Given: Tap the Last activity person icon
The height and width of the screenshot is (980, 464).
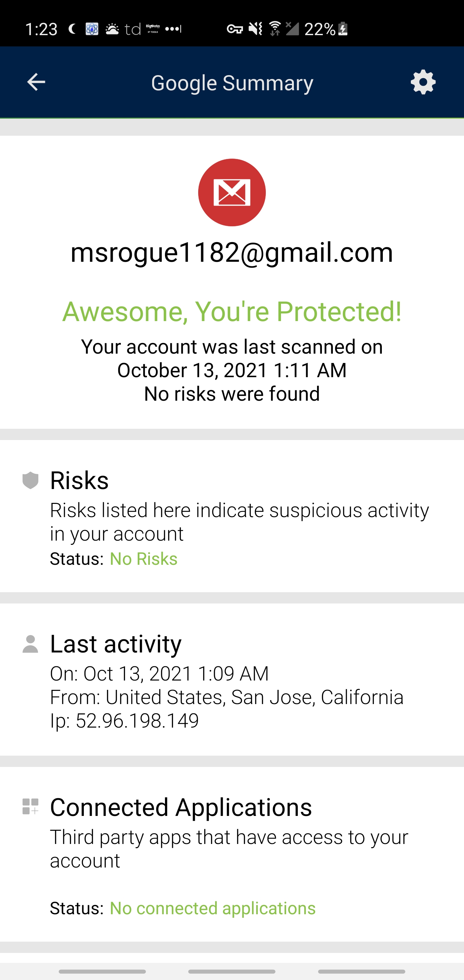Looking at the screenshot, I should 30,644.
